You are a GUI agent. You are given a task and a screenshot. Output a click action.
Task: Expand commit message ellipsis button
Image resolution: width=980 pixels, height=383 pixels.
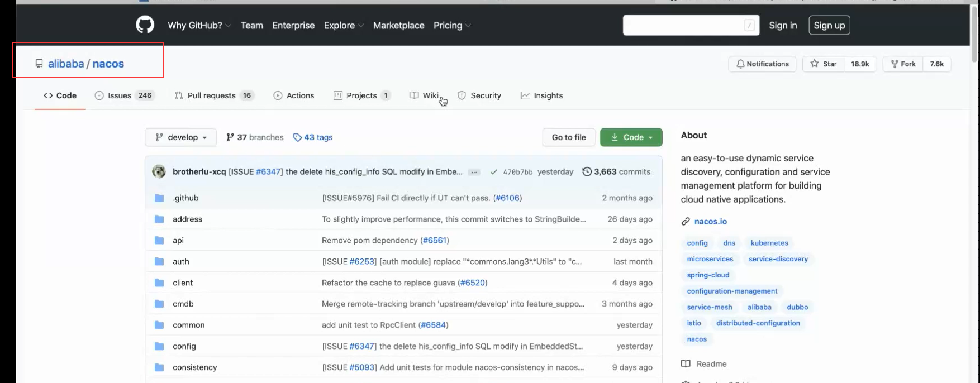(x=474, y=172)
